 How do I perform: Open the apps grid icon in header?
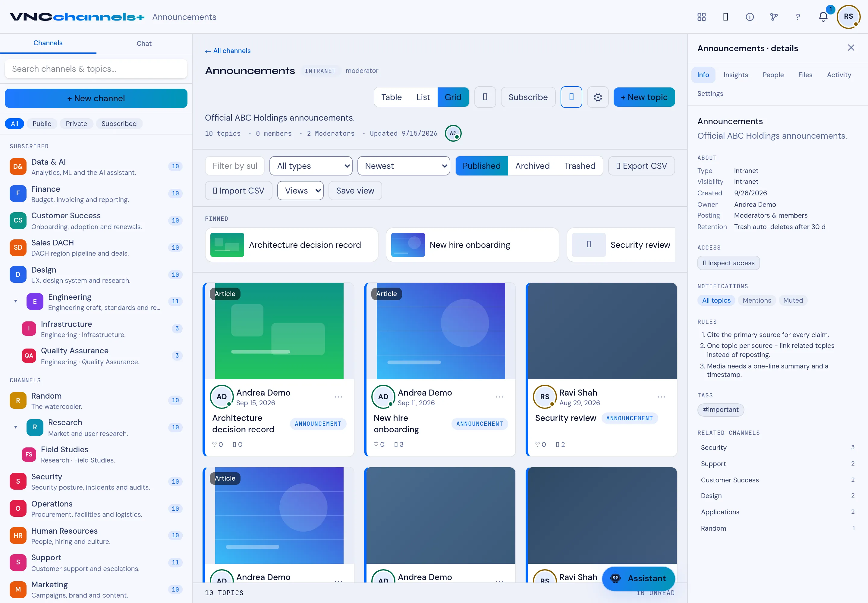point(701,17)
